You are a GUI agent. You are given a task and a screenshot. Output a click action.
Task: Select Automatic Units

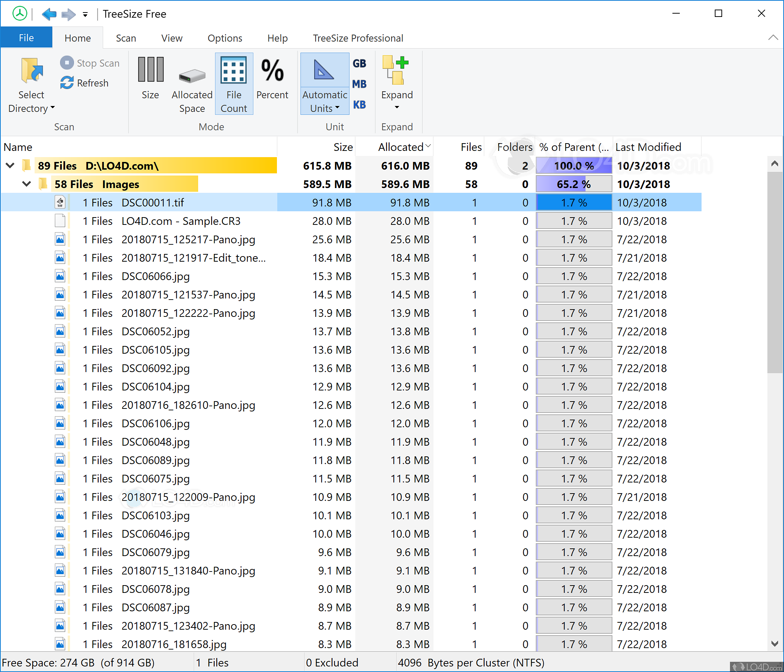tap(324, 83)
